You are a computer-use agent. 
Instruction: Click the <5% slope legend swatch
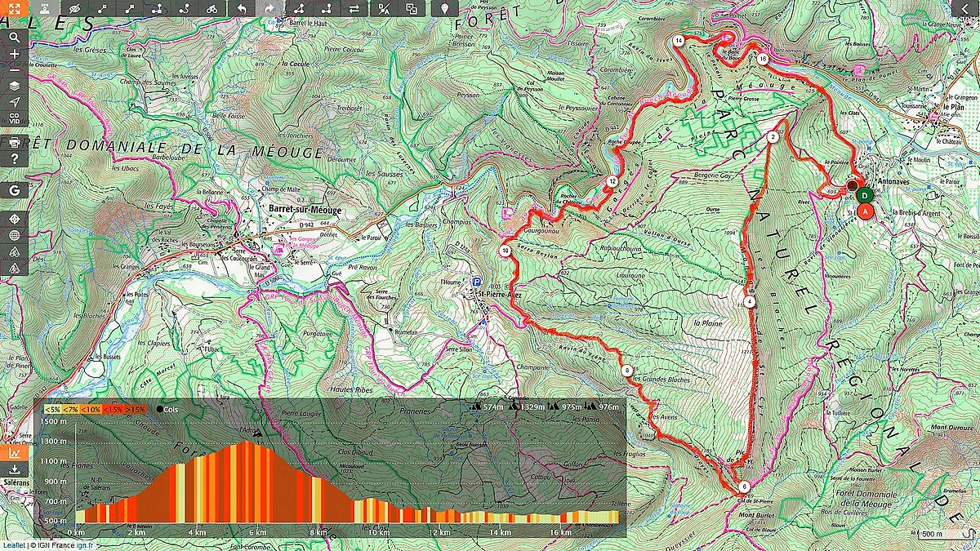52,408
